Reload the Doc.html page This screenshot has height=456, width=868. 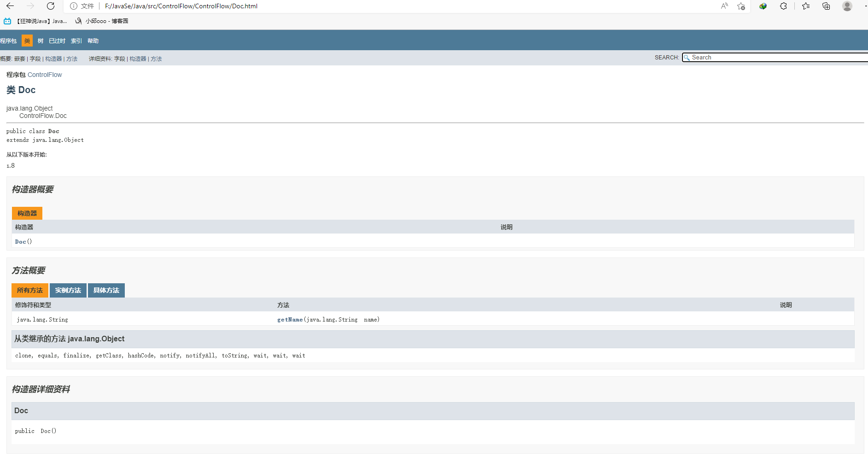(x=51, y=6)
